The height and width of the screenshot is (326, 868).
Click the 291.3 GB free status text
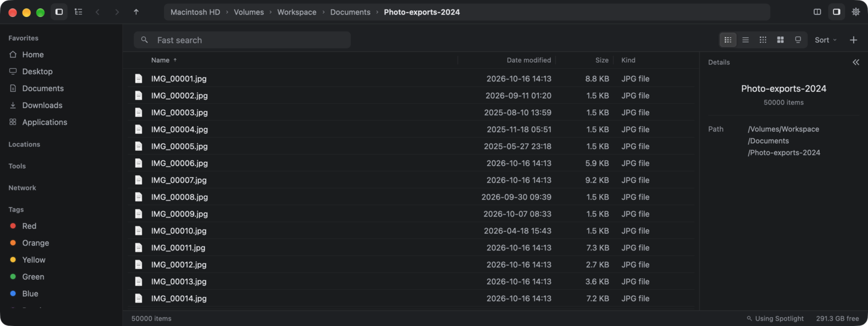[838, 318]
